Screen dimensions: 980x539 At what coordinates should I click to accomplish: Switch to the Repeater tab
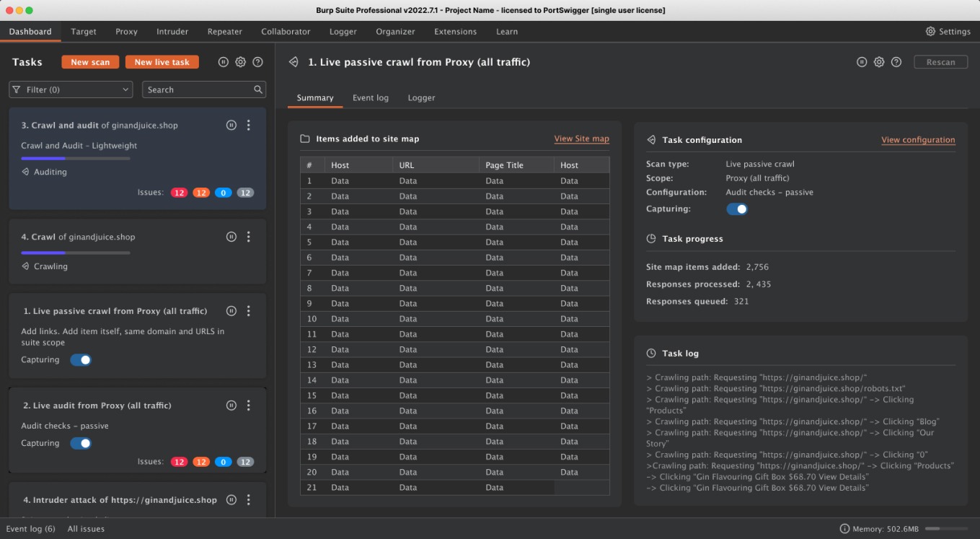(224, 32)
